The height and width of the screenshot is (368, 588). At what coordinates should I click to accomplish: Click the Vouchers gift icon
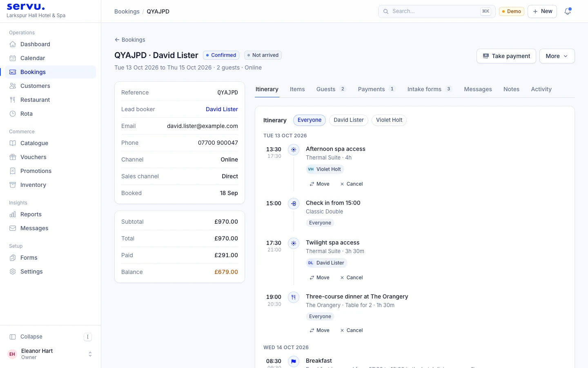click(13, 157)
